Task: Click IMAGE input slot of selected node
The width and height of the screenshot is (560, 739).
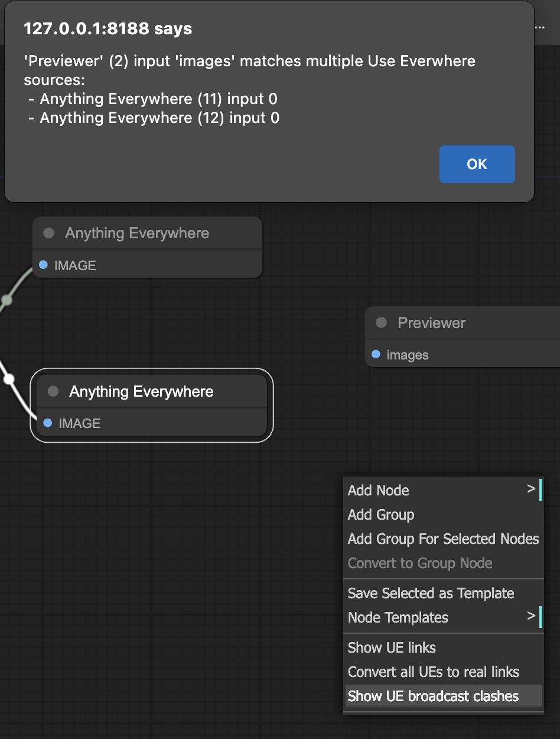Action: 48,423
